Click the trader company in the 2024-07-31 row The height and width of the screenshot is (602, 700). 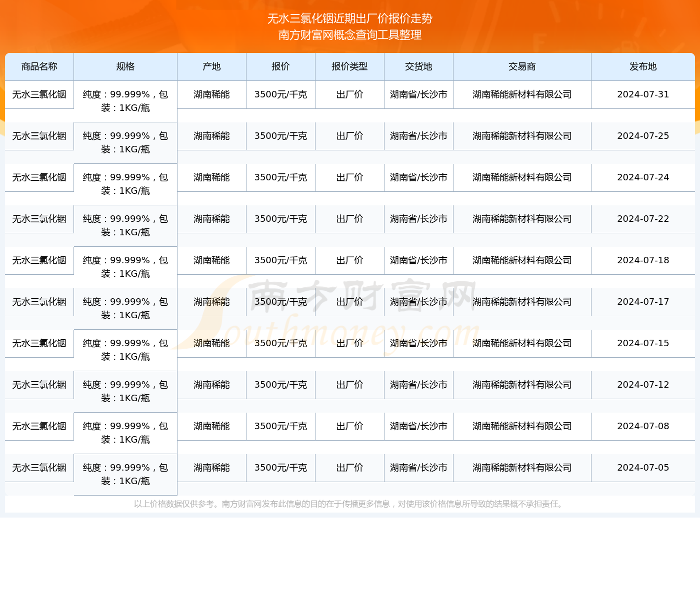pos(522,94)
